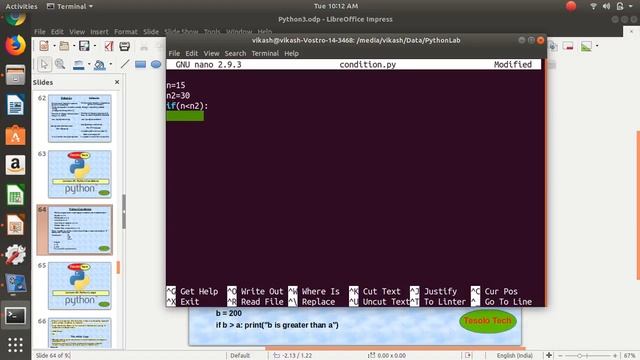Select slide 64 thumbnail in Slides panel

click(80, 230)
